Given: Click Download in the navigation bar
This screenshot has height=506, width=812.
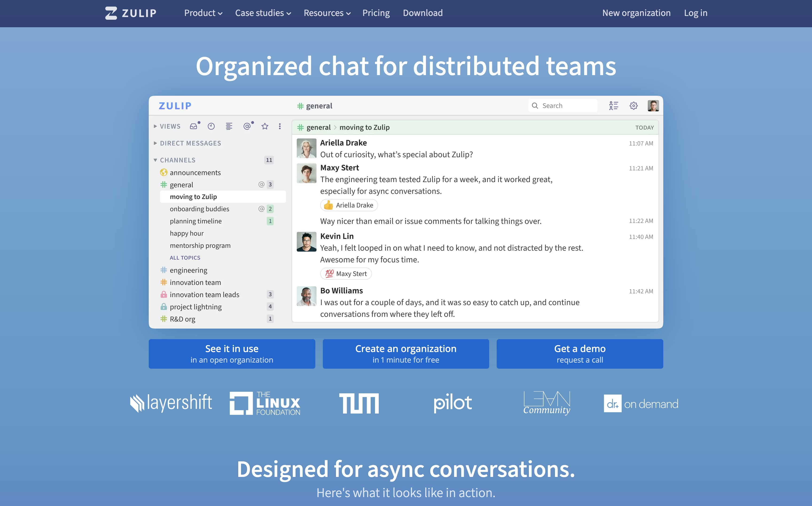Looking at the screenshot, I should tap(422, 13).
